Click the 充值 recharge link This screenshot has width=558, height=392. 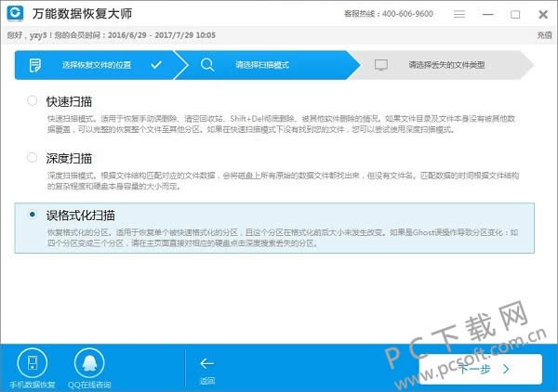[544, 34]
